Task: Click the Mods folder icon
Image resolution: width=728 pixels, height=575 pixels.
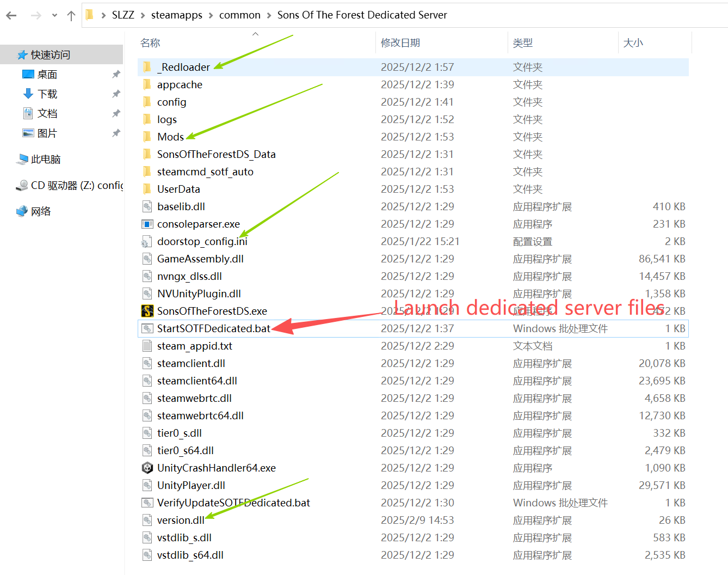Action: (147, 137)
